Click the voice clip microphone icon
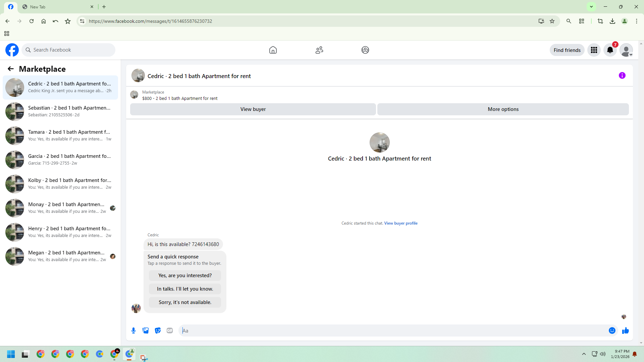The height and width of the screenshot is (362, 644). click(133, 330)
